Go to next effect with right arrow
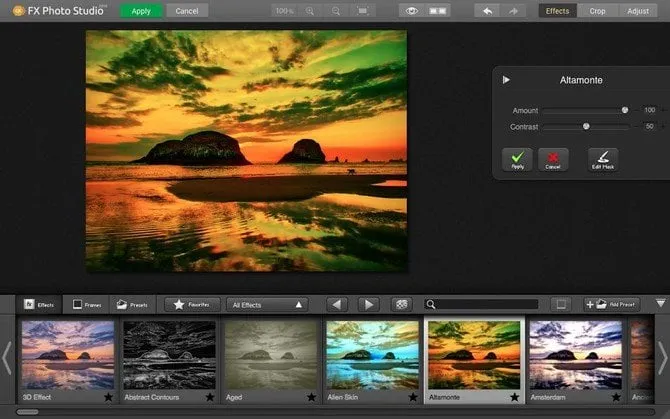 [368, 304]
